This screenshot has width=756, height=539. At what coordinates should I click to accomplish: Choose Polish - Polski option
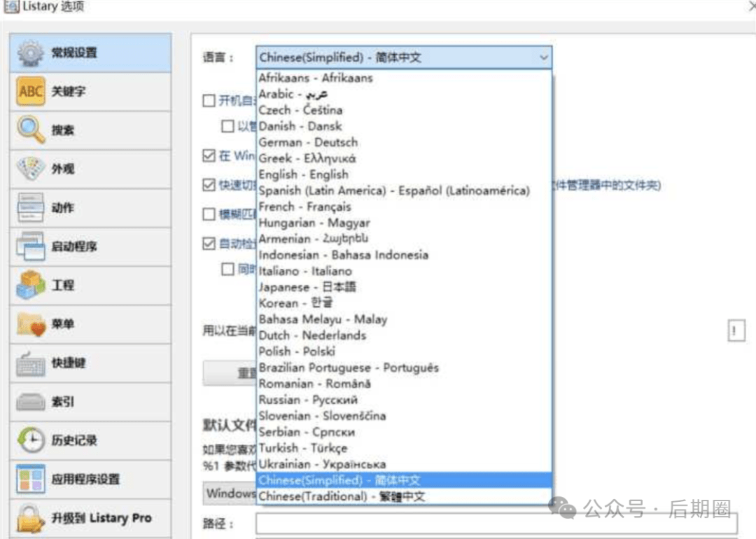(x=404, y=351)
